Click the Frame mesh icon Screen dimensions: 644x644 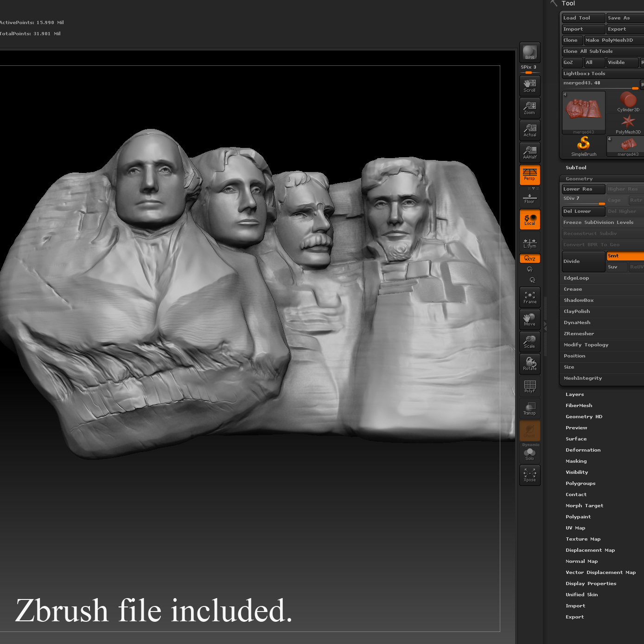[x=529, y=297]
